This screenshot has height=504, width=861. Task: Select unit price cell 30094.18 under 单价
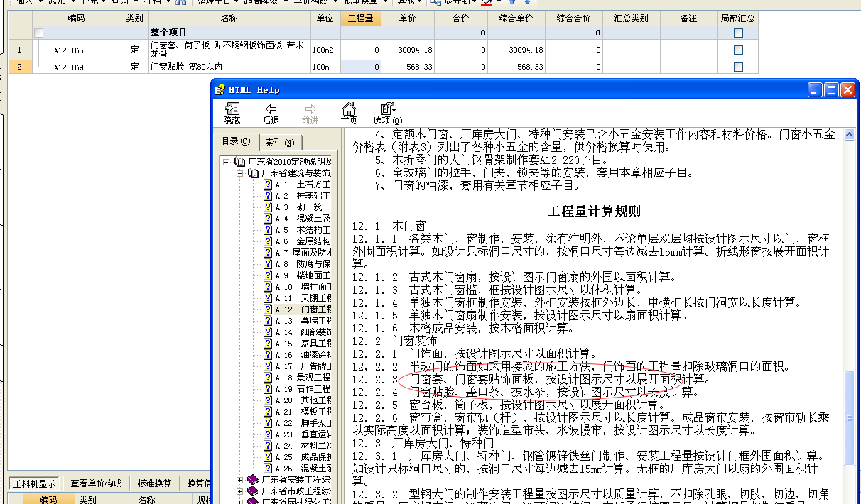pos(408,50)
